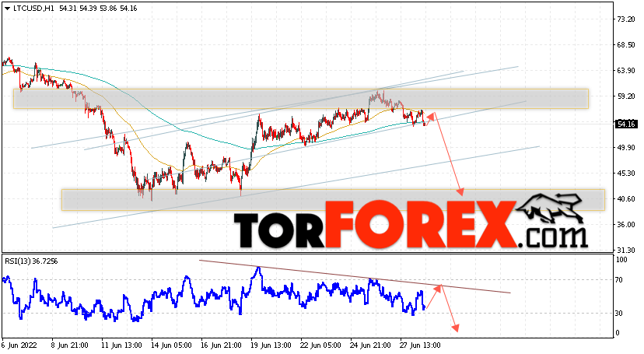Select the LTCUSD,H1 symbol label

point(33,9)
